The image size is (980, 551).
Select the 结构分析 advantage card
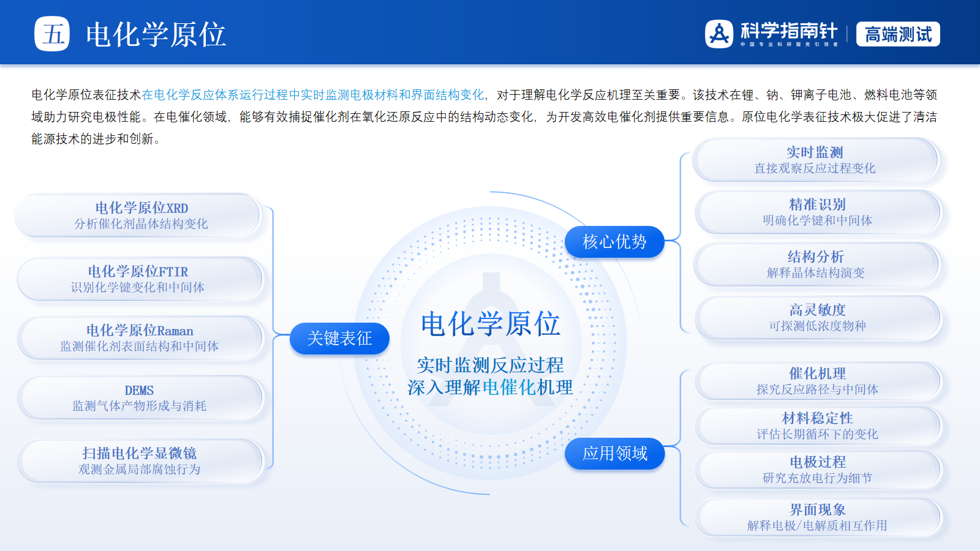coord(816,264)
